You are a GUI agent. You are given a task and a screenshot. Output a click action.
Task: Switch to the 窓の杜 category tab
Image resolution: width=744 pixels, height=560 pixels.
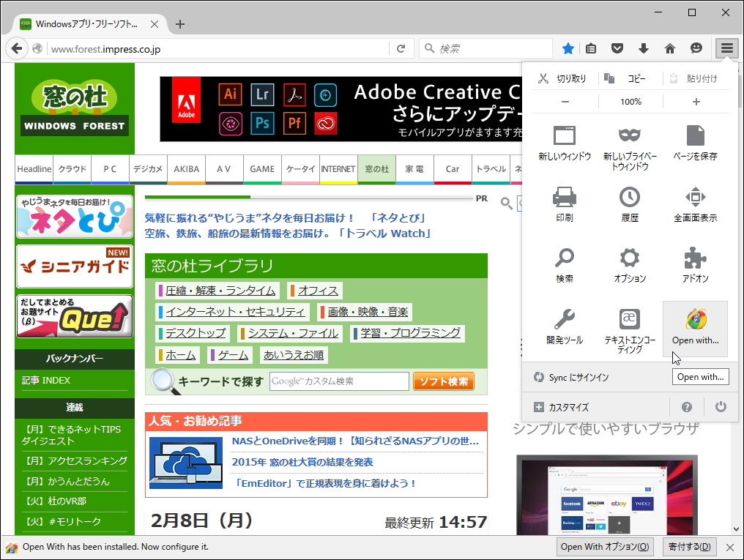(376, 168)
